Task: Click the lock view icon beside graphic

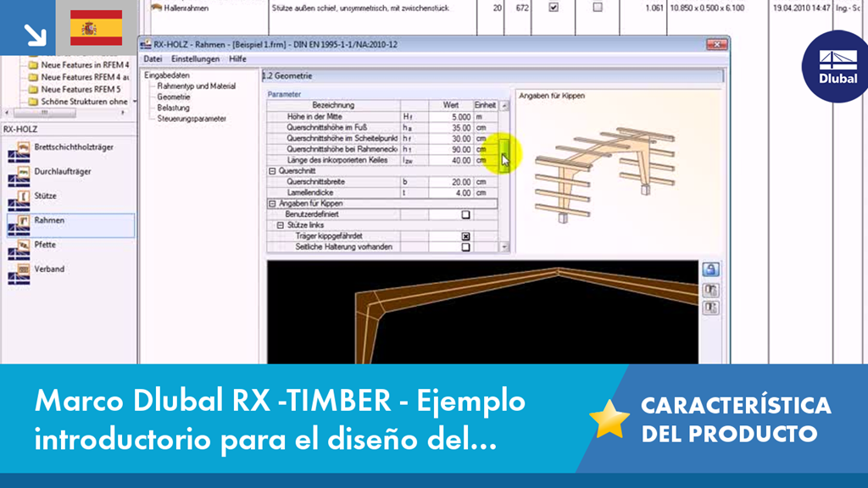Action: (x=711, y=269)
